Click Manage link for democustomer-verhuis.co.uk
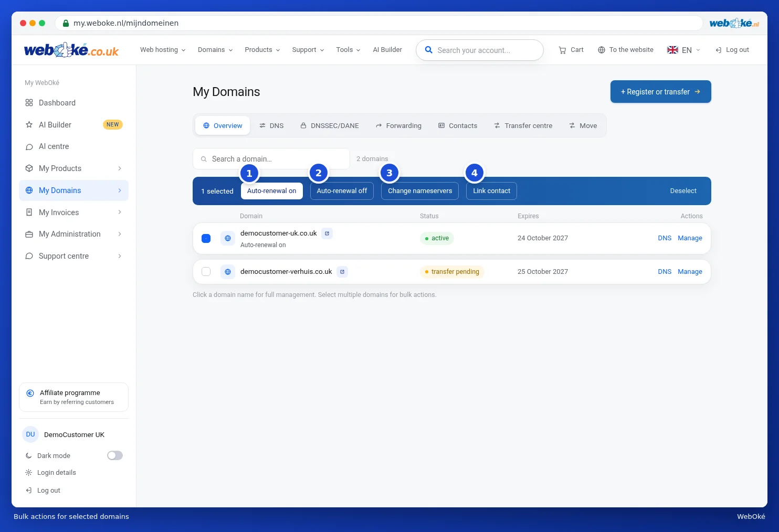779x532 pixels. [690, 272]
